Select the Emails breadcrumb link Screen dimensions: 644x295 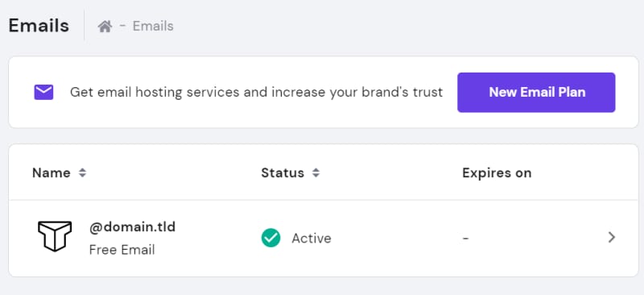pyautogui.click(x=153, y=27)
